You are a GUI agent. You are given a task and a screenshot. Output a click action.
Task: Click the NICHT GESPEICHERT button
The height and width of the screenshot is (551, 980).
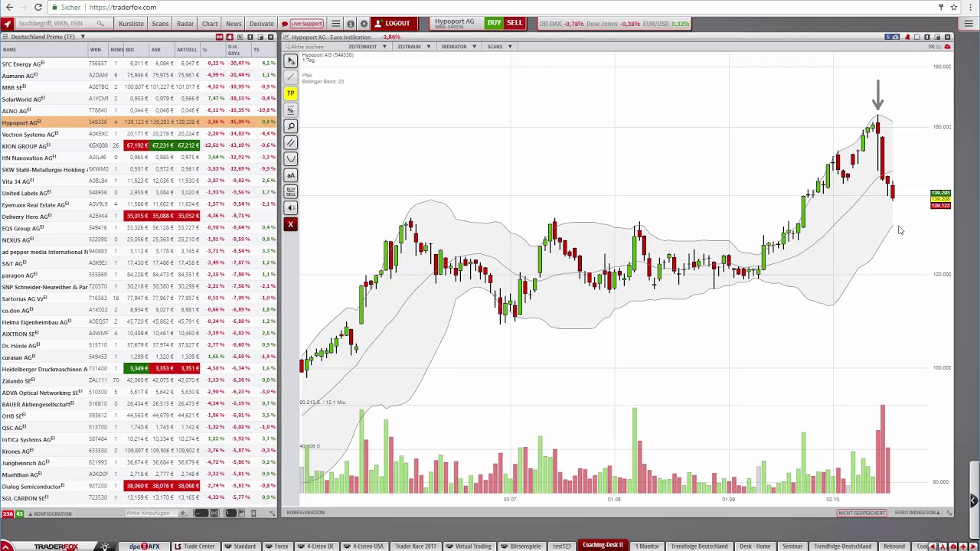(x=861, y=513)
